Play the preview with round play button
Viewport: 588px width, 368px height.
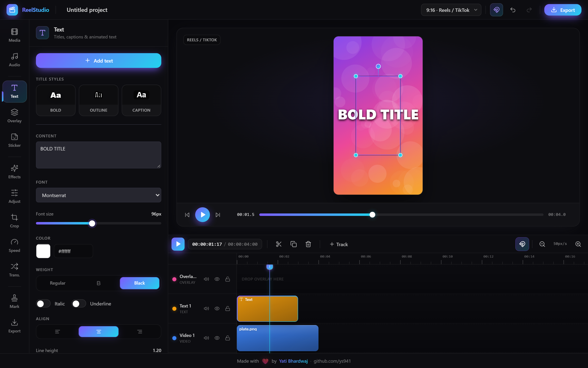point(202,215)
